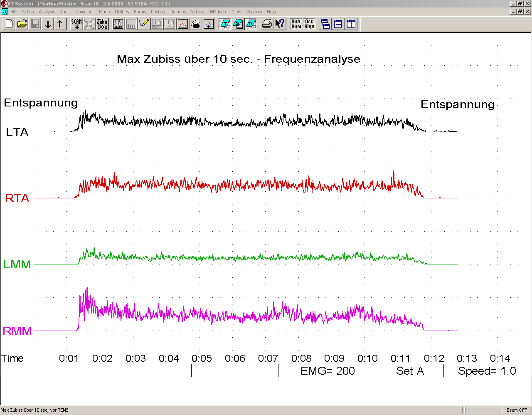Click the Occ Sign button
Viewport: 532px width, 415px height.
point(309,24)
